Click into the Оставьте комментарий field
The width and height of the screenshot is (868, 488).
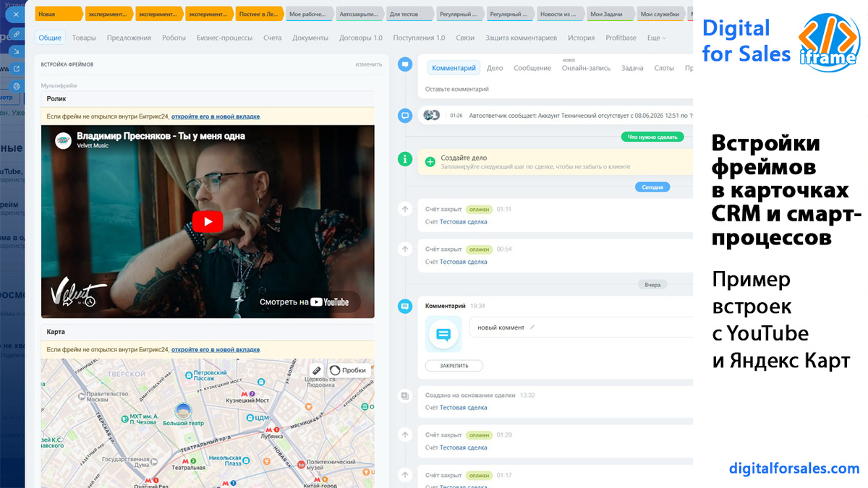tap(556, 89)
